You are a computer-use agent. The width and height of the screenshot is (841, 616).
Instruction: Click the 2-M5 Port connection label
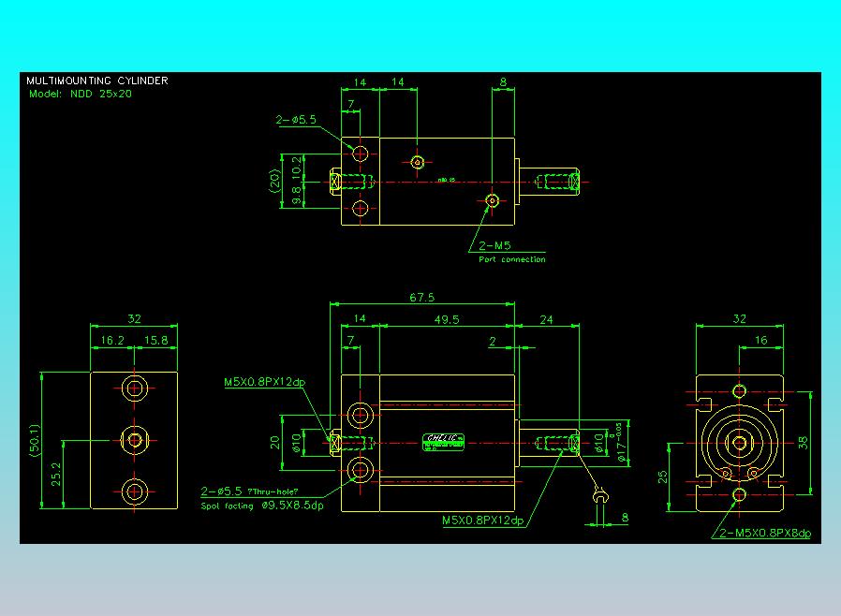[x=507, y=252]
